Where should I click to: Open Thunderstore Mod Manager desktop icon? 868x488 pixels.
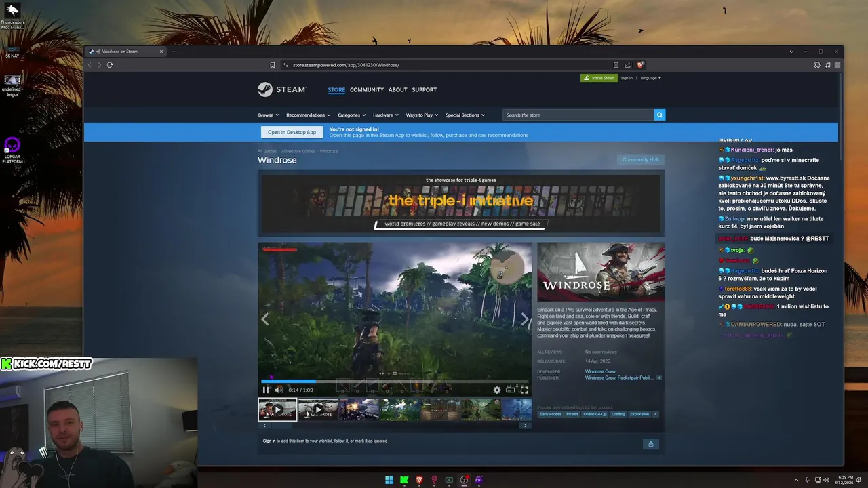tap(12, 17)
